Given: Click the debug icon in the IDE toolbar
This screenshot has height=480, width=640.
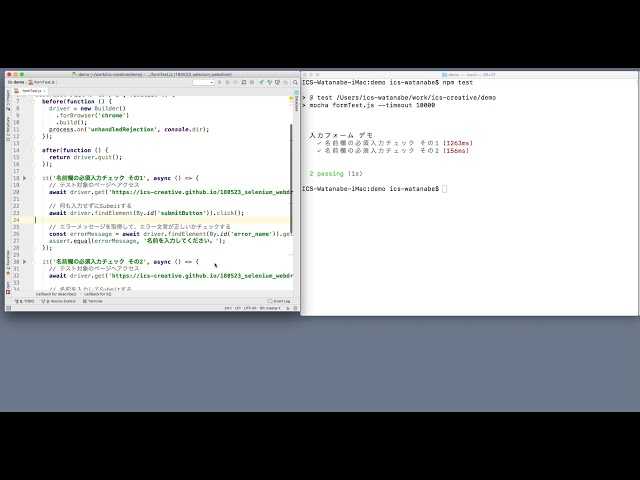Looking at the screenshot, I should (228, 82).
